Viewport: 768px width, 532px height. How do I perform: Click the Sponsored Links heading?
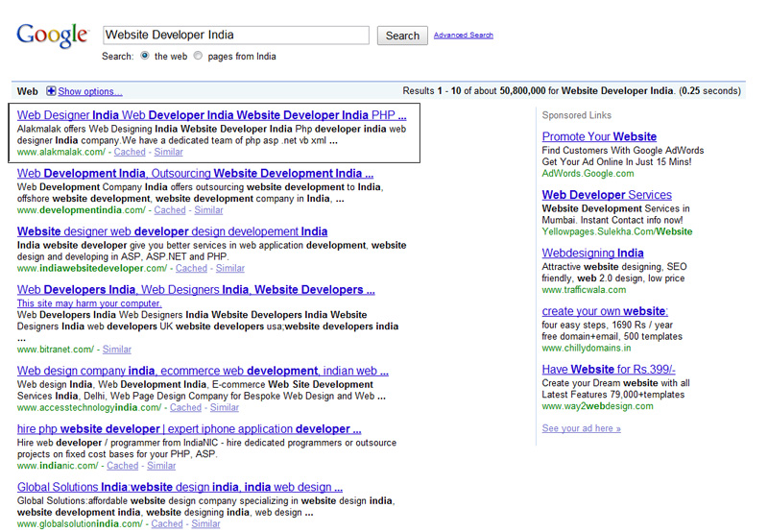(577, 115)
